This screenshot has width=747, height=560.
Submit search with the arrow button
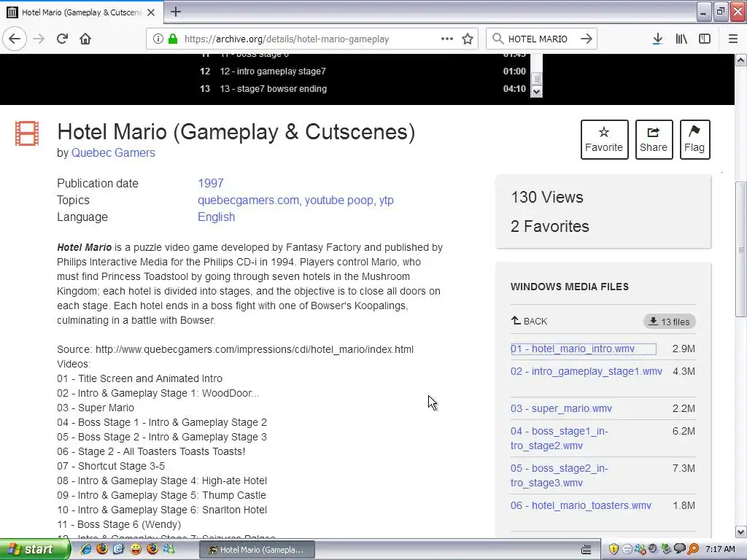pos(587,39)
